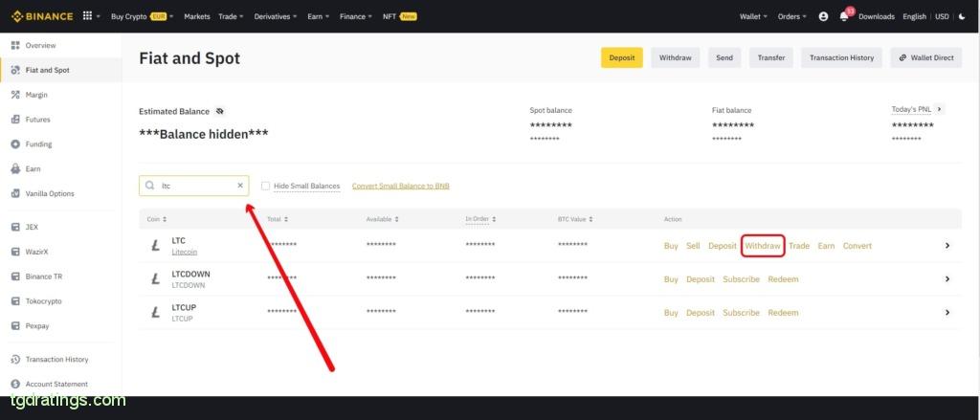Viewport: 980px width, 420px height.
Task: Click the search magnifier icon
Action: click(150, 186)
